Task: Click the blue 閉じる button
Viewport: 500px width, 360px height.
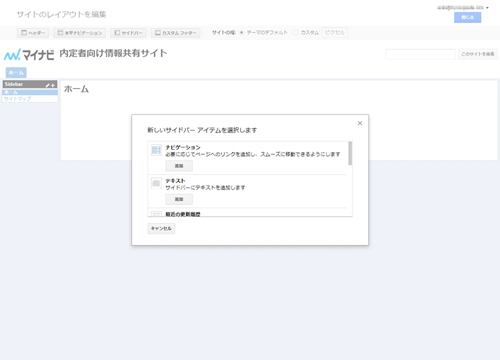Action: coord(467,17)
